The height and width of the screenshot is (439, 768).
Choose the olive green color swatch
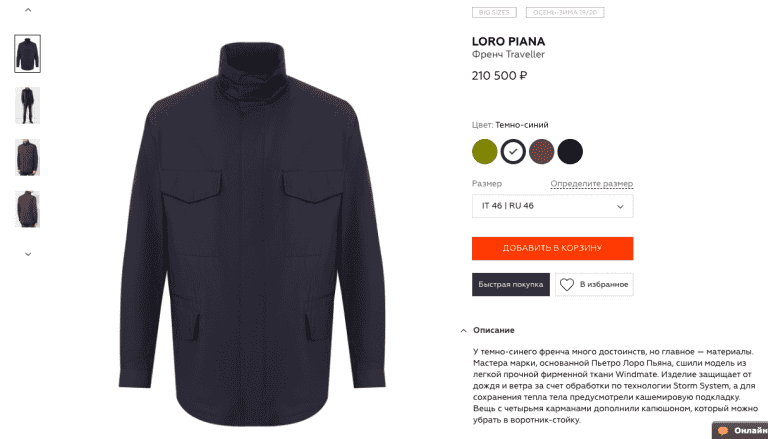[x=484, y=151]
